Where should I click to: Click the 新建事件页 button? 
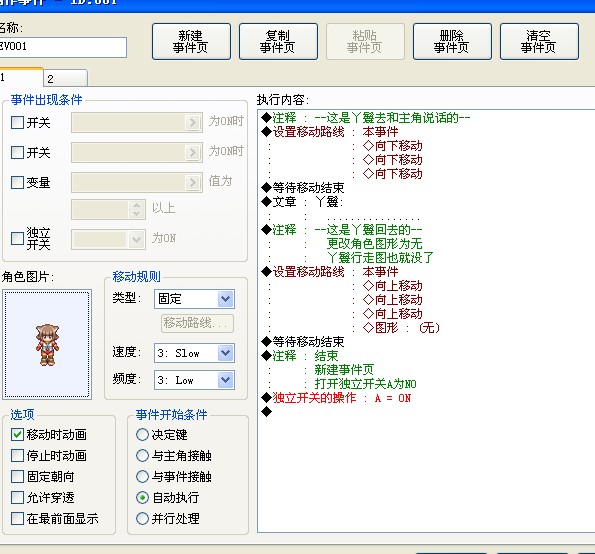[191, 42]
